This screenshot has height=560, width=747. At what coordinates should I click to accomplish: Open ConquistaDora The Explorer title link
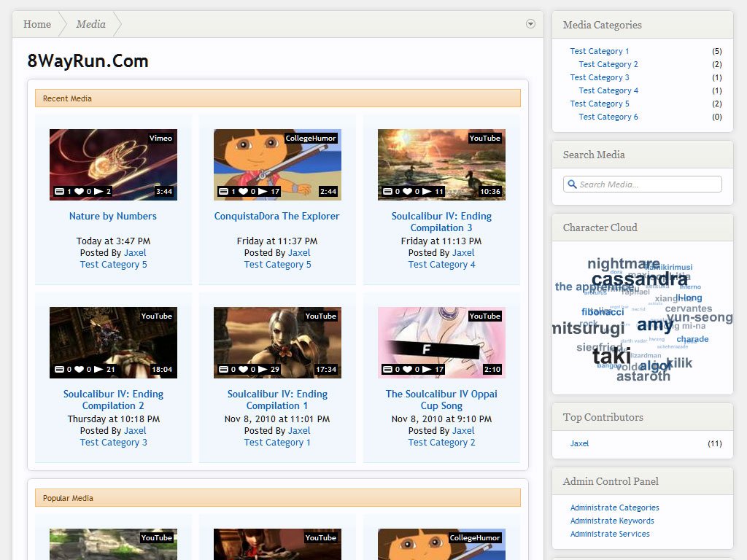coord(276,216)
